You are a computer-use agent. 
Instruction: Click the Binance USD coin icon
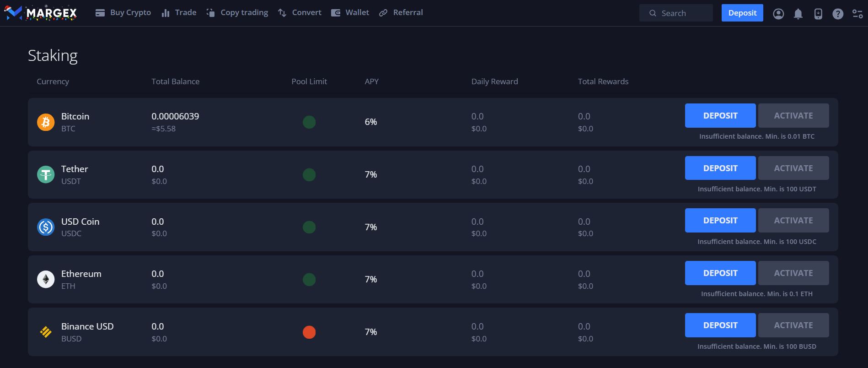(46, 332)
